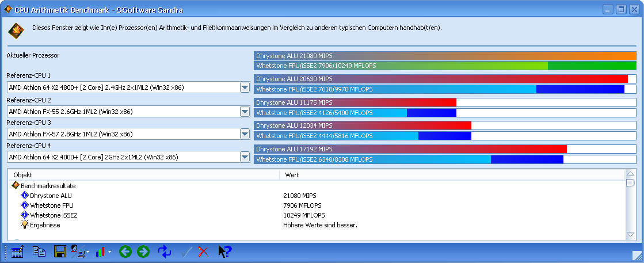The image size is (644, 263).
Task: Click the Aktueller Prozessor label
Action: click(x=33, y=55)
